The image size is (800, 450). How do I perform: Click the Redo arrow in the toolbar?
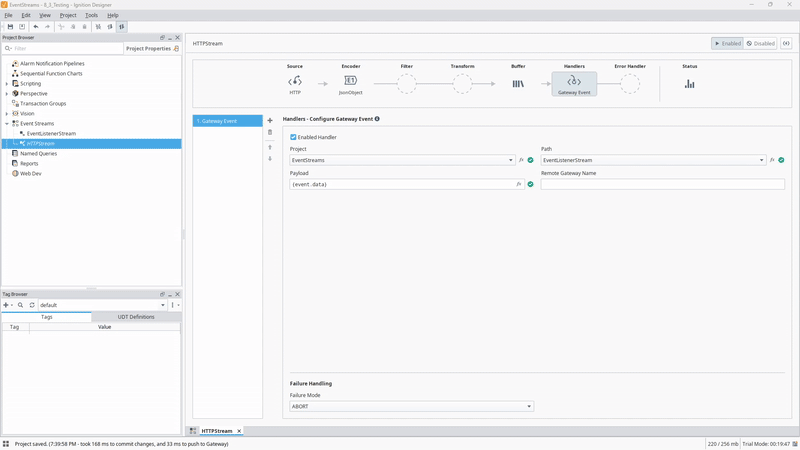pyautogui.click(x=47, y=27)
